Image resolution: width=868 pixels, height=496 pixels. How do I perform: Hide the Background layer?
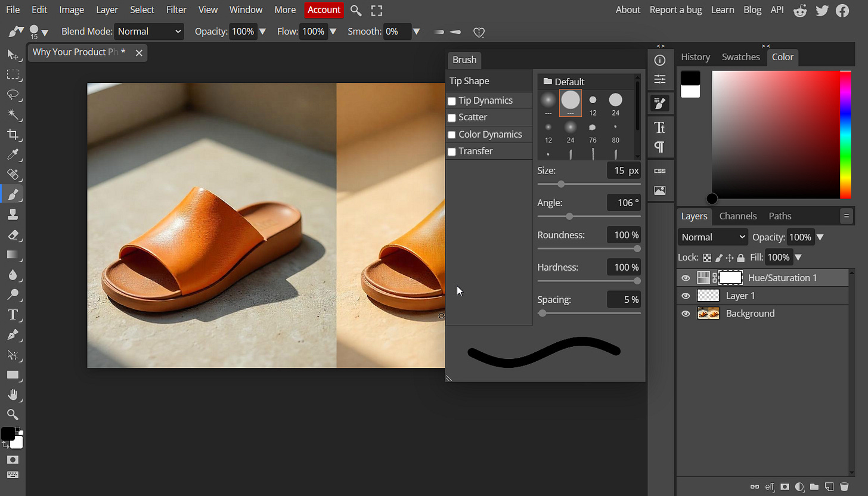[686, 313]
